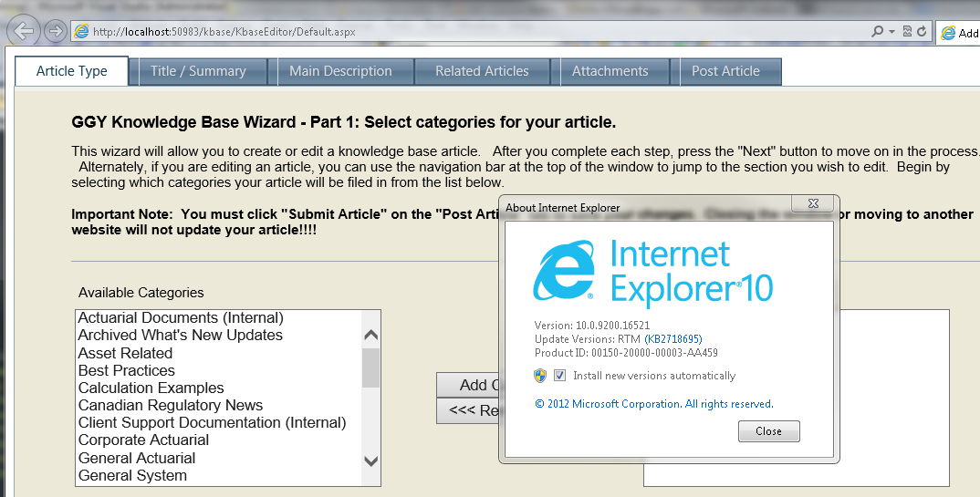Click the UAC shield icon in About dialog
980x497 pixels.
coord(540,376)
